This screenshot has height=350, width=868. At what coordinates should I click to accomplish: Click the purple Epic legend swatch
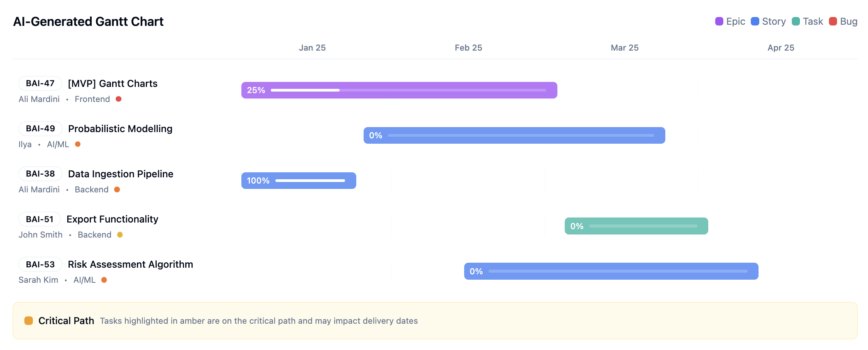[719, 21]
